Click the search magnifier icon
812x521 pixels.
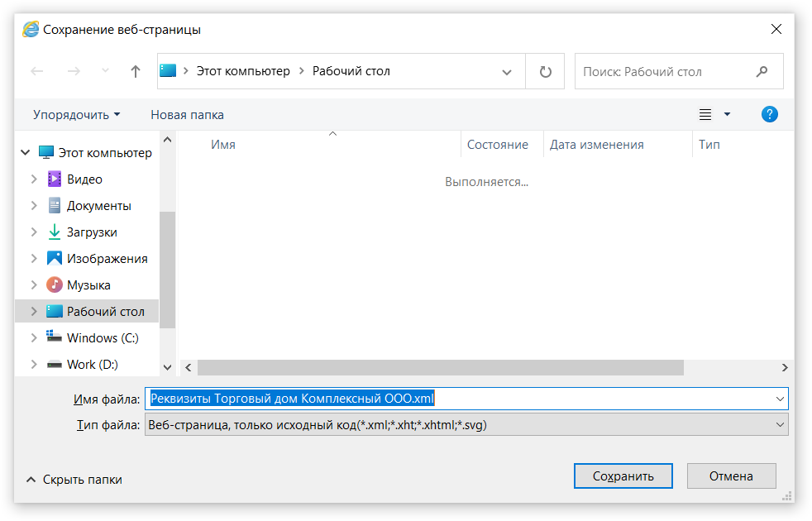click(x=762, y=72)
